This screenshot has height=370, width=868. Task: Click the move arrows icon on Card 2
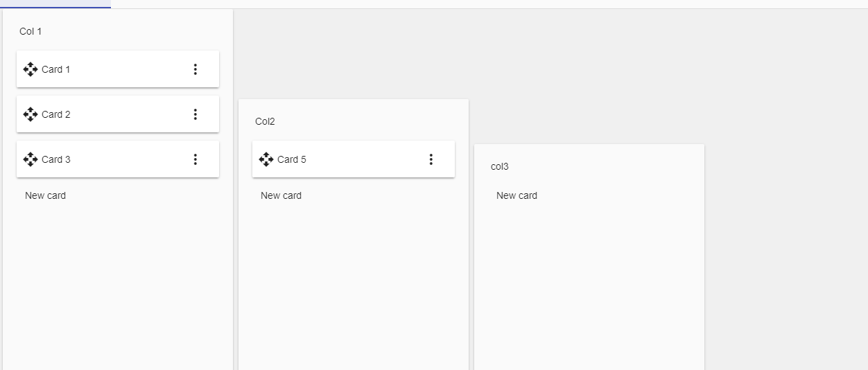(31, 114)
